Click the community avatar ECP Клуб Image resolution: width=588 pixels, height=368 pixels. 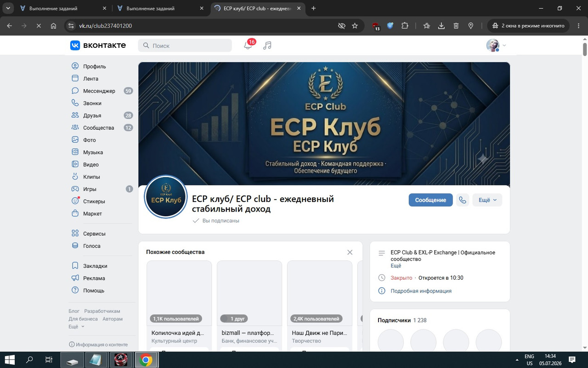point(166,197)
